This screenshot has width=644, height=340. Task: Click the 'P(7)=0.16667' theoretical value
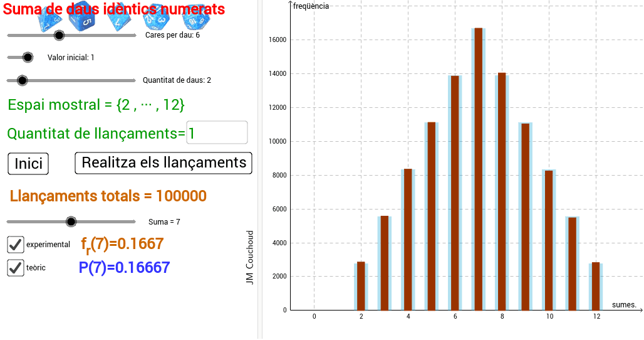click(x=125, y=268)
